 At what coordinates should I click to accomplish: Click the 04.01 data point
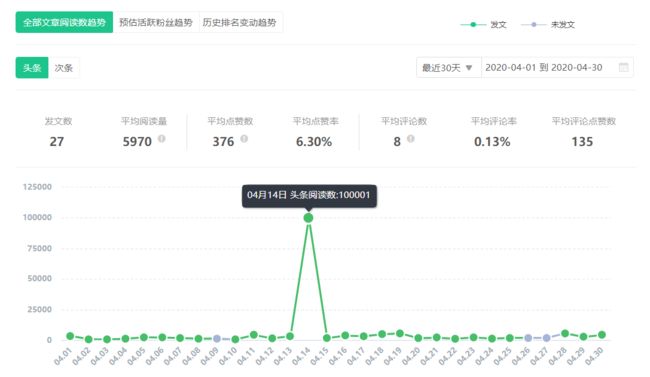(70, 336)
